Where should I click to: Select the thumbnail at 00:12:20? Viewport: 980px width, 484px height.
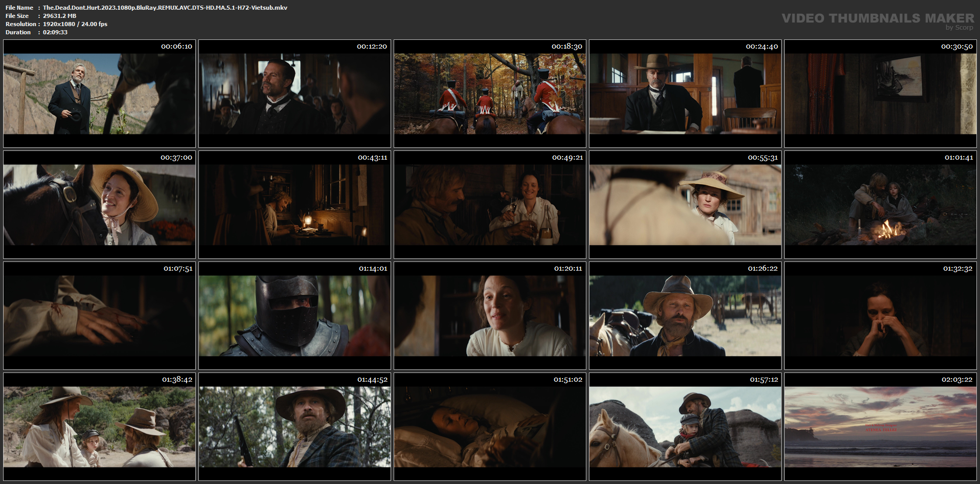[x=294, y=94]
